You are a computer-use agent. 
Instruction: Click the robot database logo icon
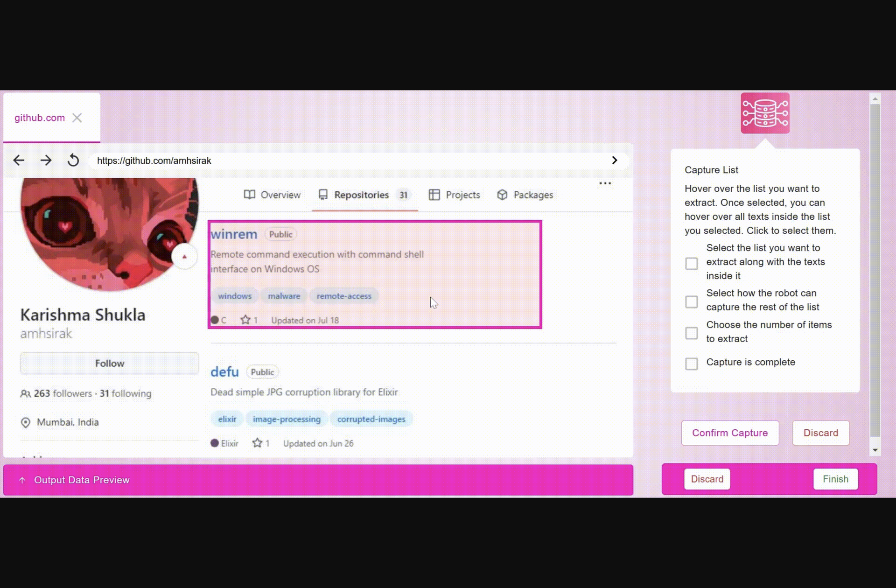tap(765, 113)
